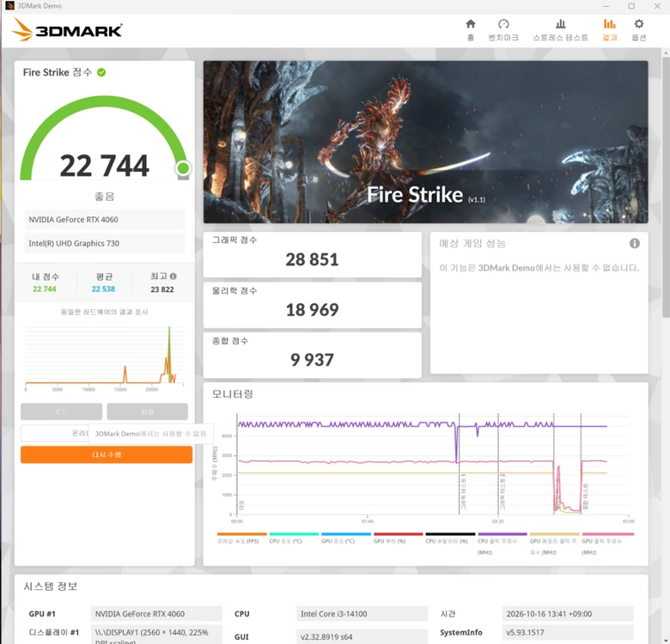Click the SystemInfo version v5.93.1517

click(x=568, y=633)
